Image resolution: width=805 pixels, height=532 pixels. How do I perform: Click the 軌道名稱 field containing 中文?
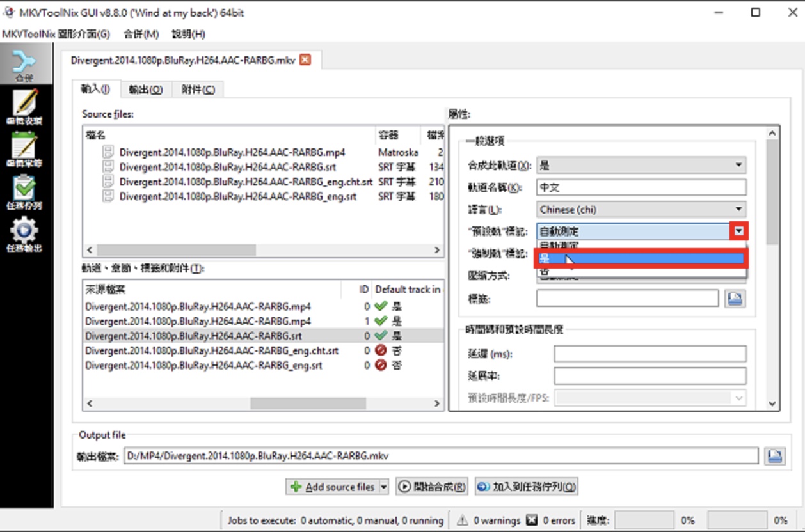point(641,187)
